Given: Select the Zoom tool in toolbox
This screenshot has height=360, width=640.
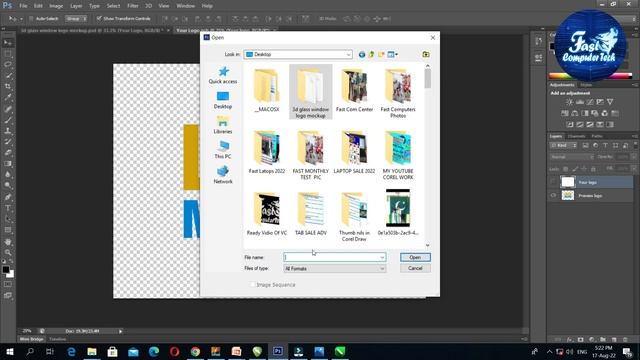Looking at the screenshot, I should tap(8, 252).
